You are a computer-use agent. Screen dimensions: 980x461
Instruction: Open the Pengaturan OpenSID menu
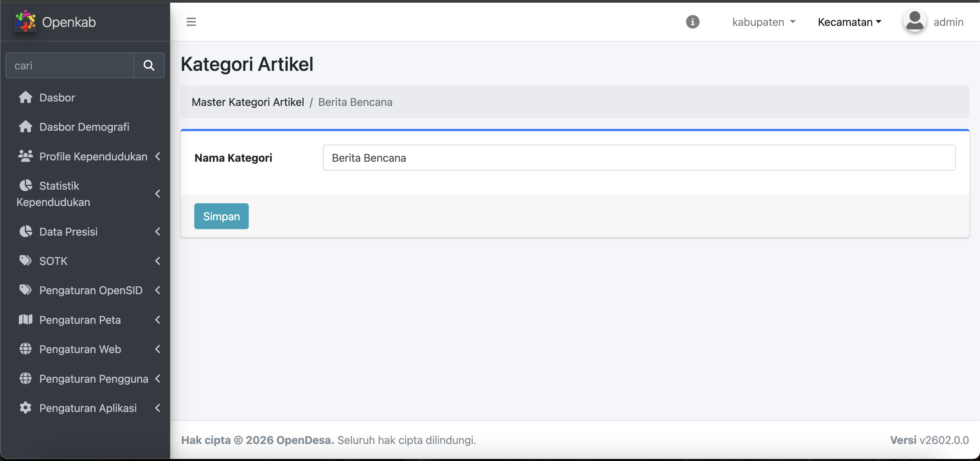[x=91, y=290]
